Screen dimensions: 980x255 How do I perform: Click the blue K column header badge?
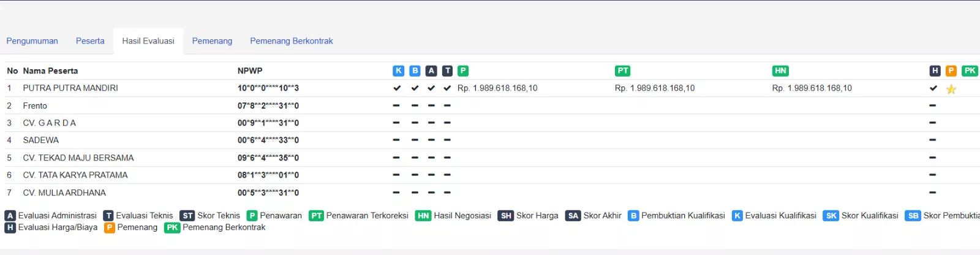(398, 70)
